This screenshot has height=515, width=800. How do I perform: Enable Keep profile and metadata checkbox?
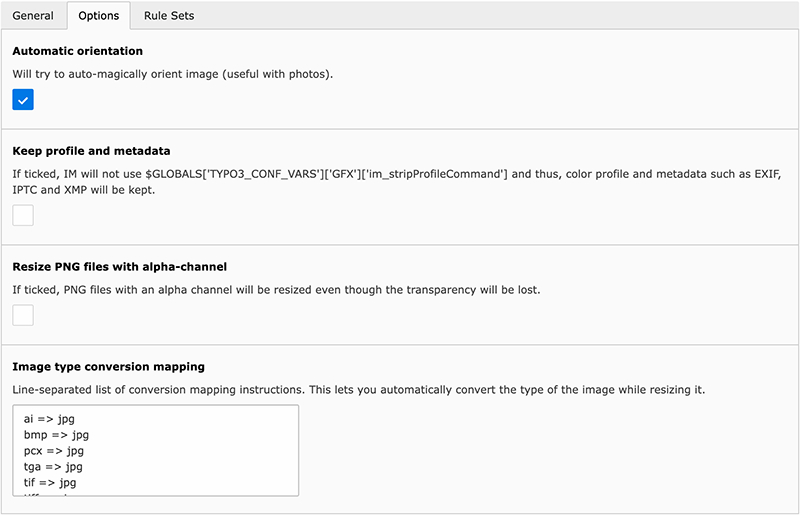(23, 215)
